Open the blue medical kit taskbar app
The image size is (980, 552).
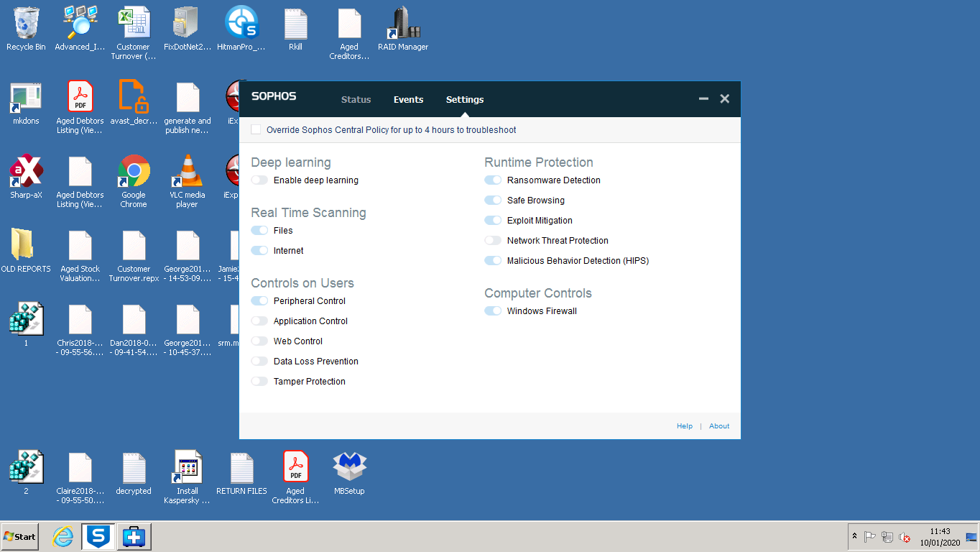(x=134, y=536)
